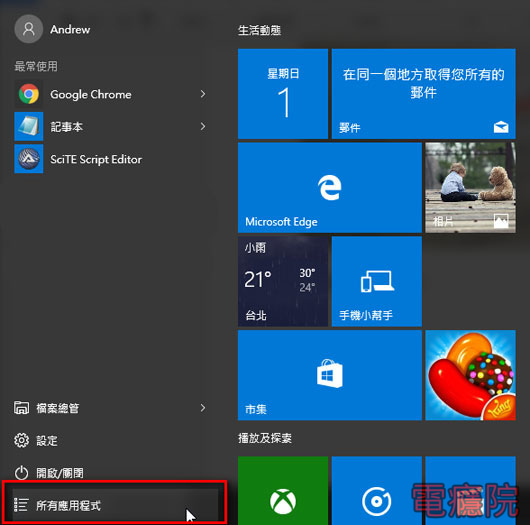Click the 播放及探索 group heading
The image size is (530, 525).
[x=265, y=438]
